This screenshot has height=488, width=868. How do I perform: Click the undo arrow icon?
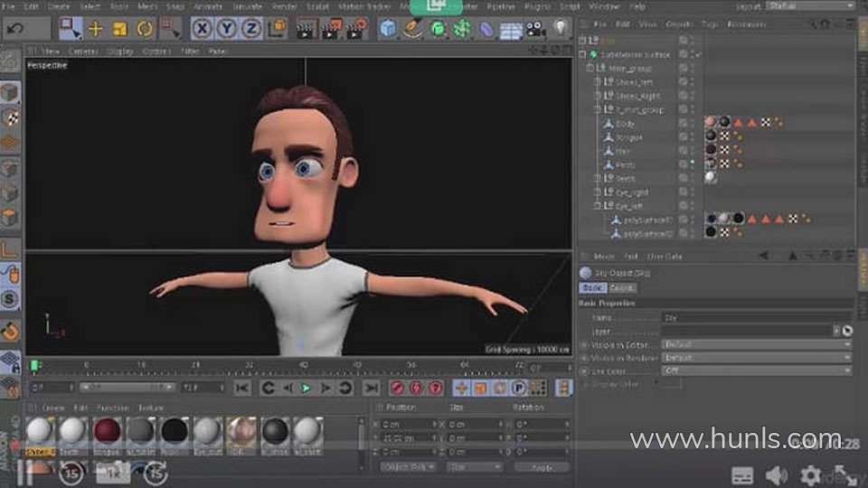click(15, 28)
